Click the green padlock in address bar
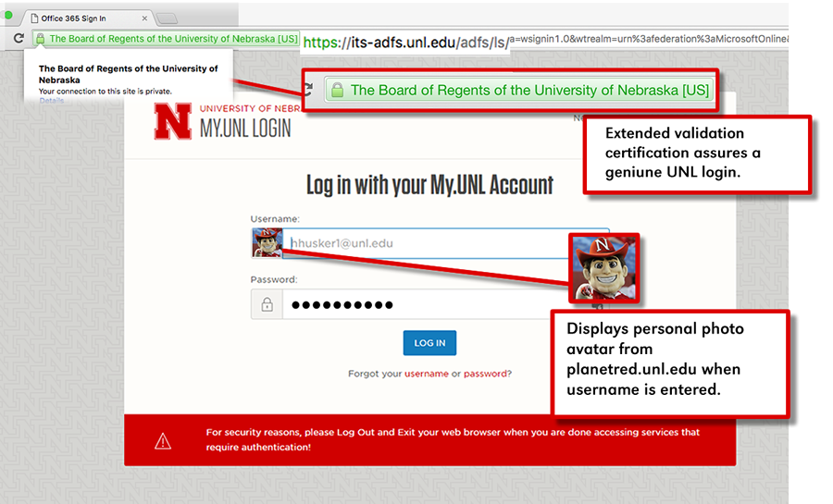 pos(41,39)
